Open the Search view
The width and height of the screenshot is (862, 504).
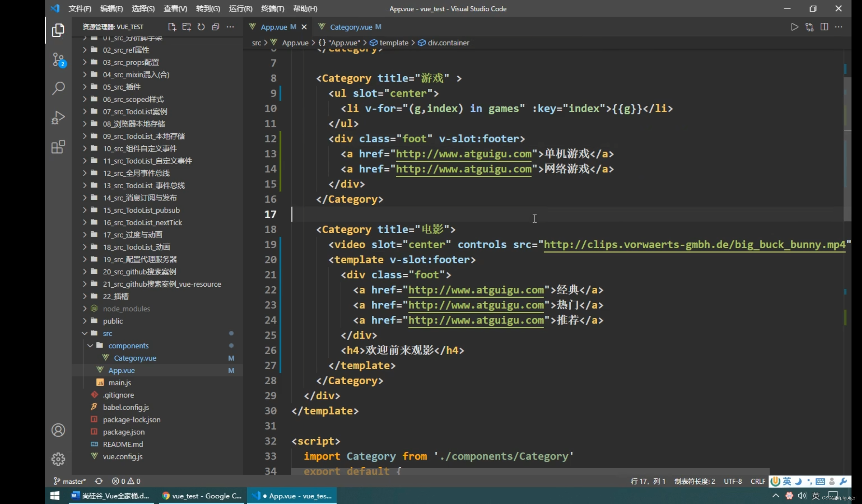(x=58, y=88)
